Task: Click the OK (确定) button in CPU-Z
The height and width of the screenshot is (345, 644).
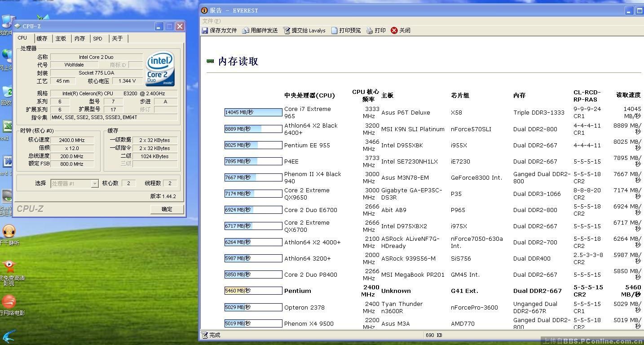Action: [x=167, y=209]
